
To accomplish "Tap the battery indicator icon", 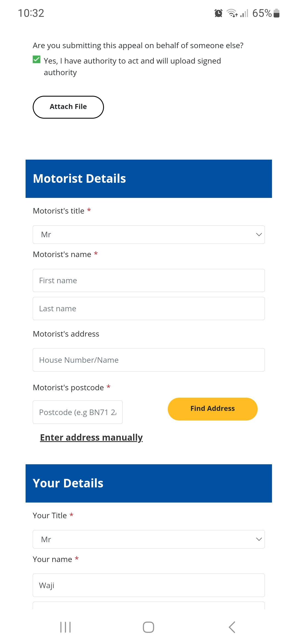I will [277, 13].
